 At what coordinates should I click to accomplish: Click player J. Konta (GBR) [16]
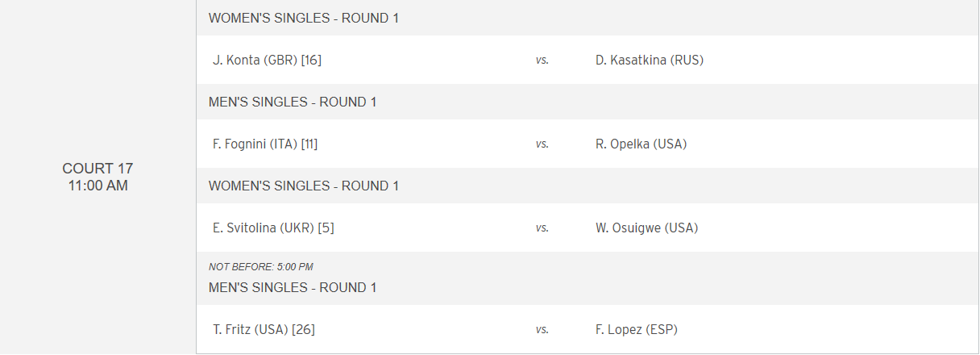[268, 60]
